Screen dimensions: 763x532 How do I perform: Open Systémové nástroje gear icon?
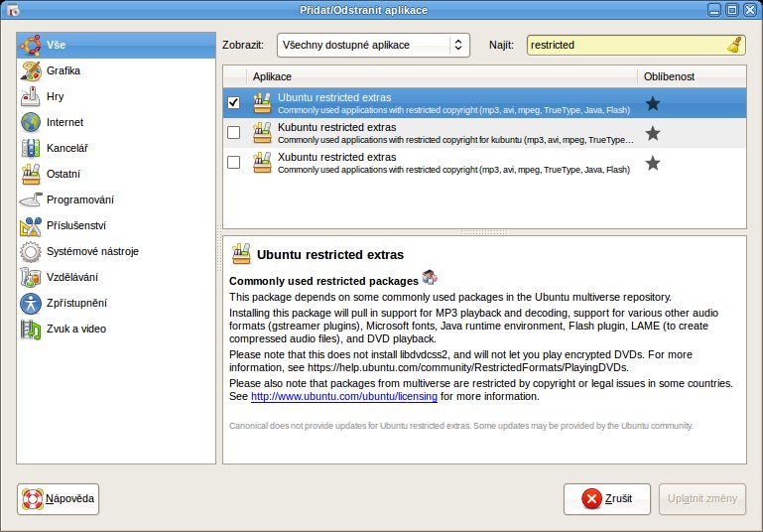click(31, 252)
